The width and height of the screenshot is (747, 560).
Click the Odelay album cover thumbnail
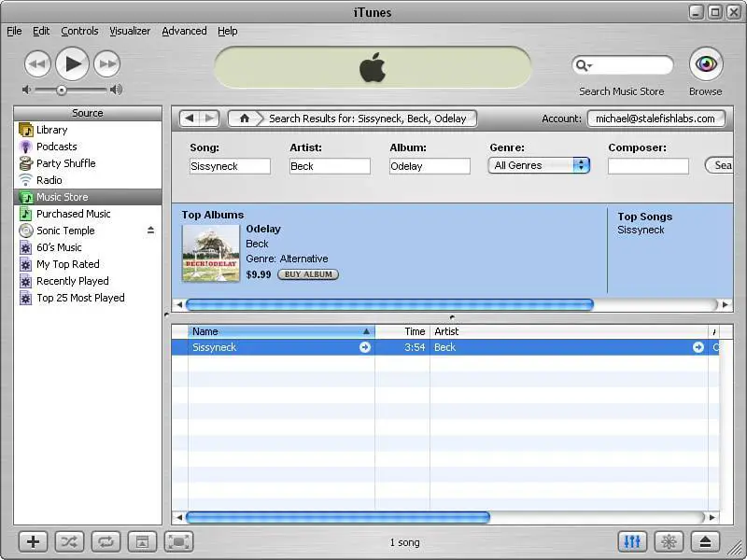click(211, 253)
